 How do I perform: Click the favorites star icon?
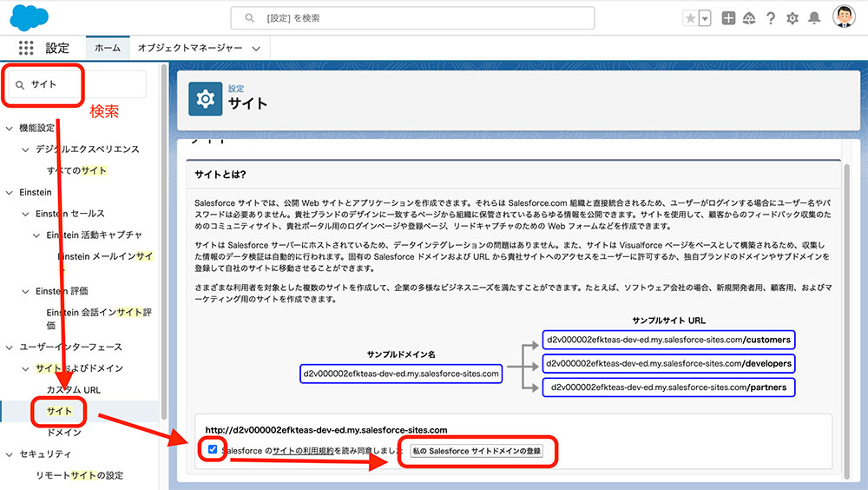690,18
